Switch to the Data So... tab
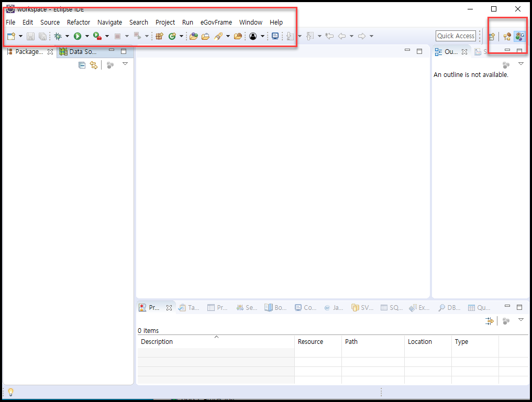The width and height of the screenshot is (532, 402). click(78, 52)
